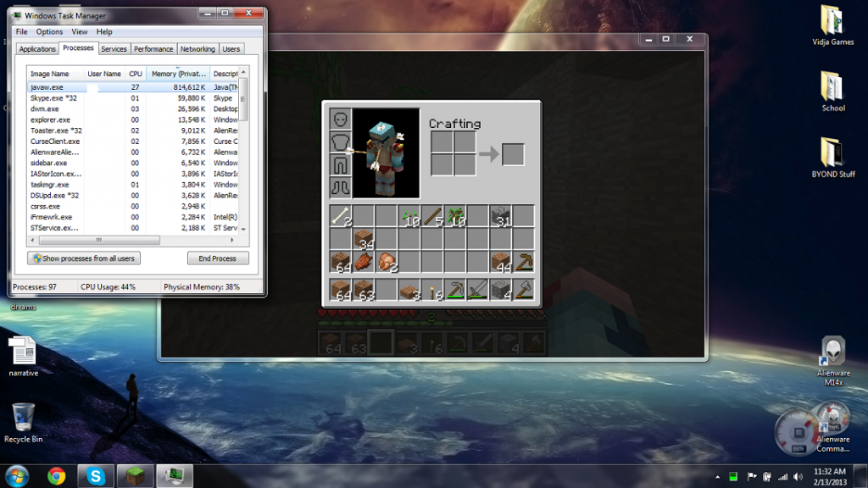Click the Chrome taskbar icon

56,476
